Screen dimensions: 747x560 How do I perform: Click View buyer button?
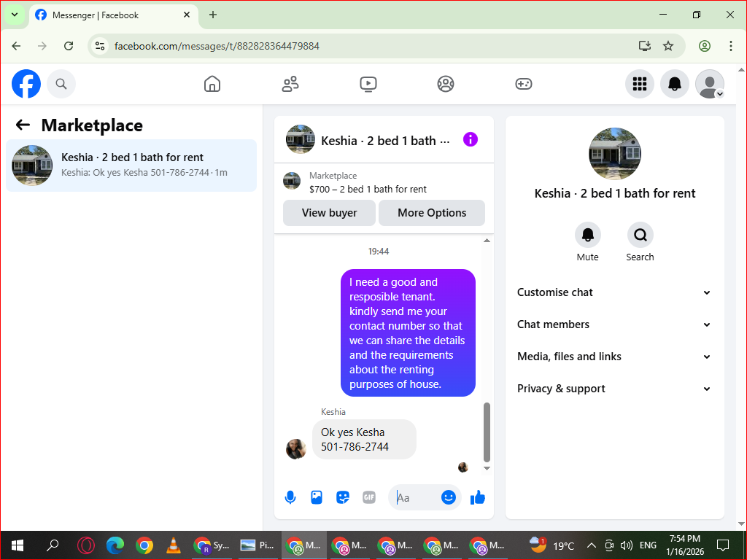(x=329, y=213)
